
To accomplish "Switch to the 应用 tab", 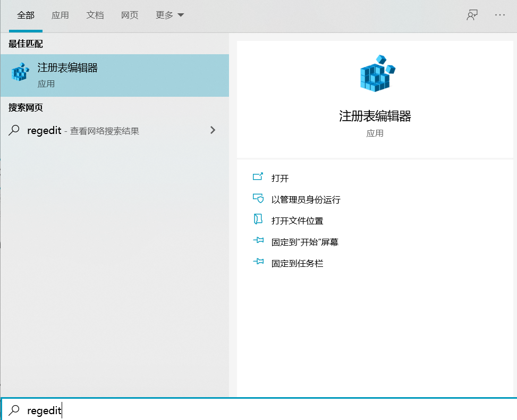I will click(60, 15).
